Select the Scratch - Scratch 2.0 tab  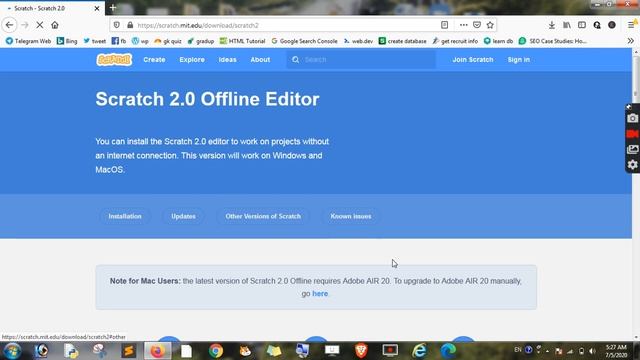pos(52,8)
